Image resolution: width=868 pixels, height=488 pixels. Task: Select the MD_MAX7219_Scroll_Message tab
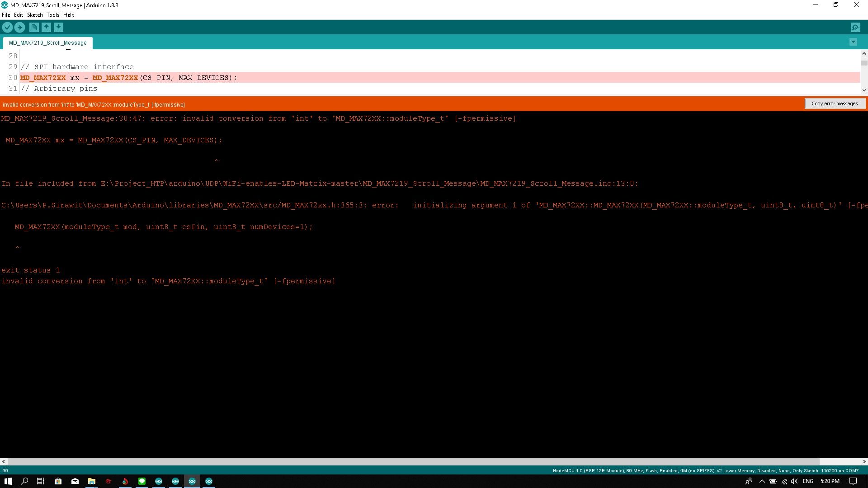(x=47, y=43)
